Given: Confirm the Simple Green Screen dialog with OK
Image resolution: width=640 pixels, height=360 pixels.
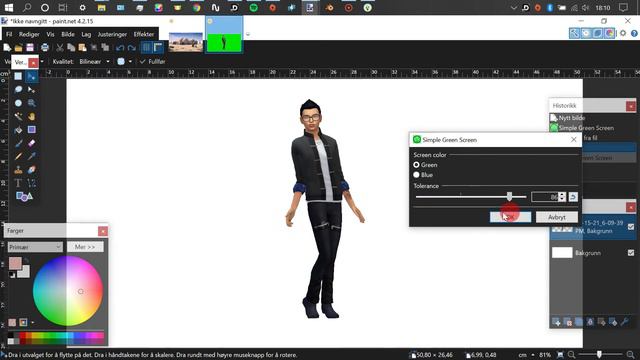Looking at the screenshot, I should [510, 217].
